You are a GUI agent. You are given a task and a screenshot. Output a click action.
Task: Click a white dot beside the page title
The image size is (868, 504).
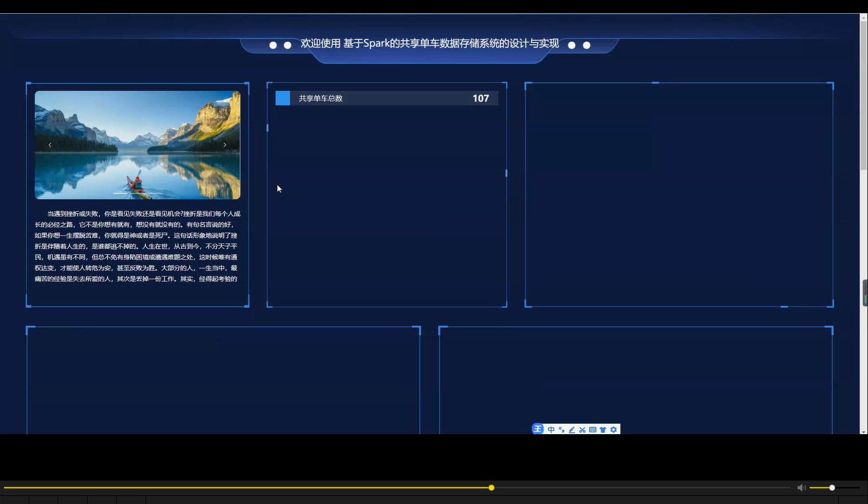273,45
